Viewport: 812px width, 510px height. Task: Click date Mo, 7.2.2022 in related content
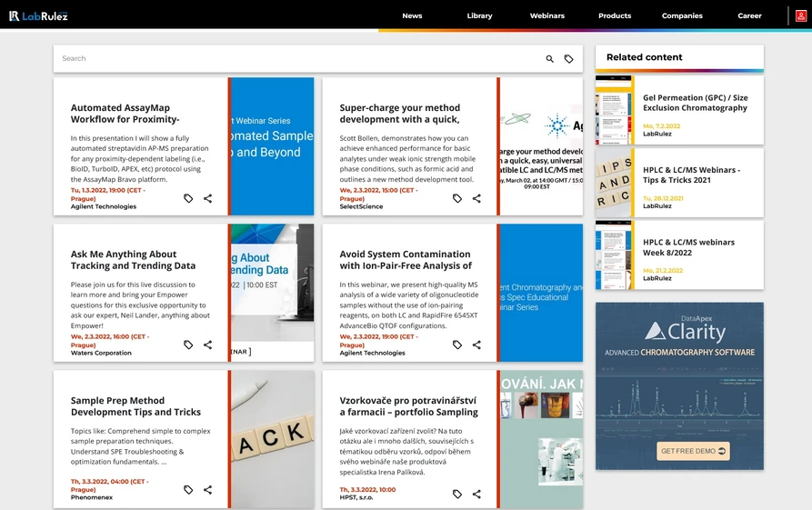[x=661, y=125]
